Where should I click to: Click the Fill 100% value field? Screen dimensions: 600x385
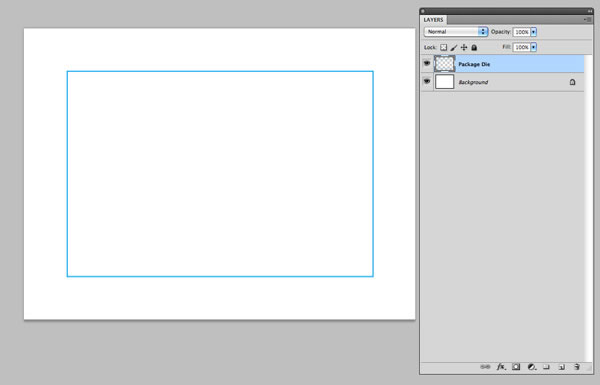tap(522, 47)
